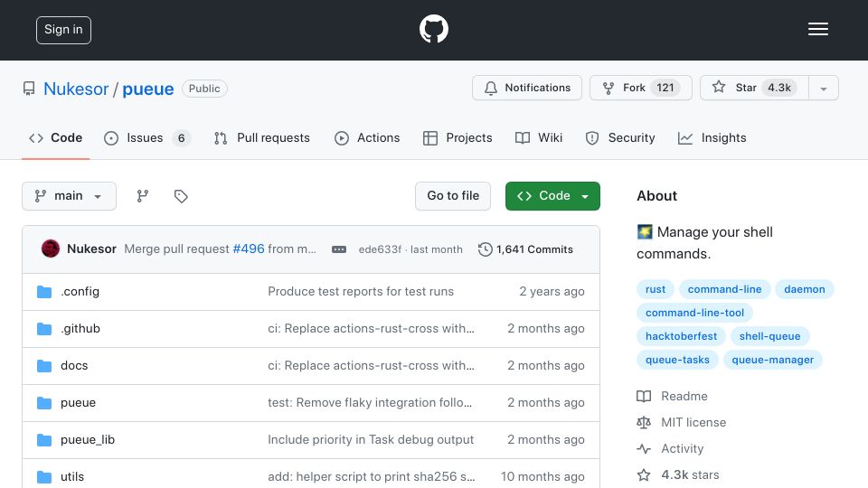
Task: Click the Go to file button
Action: tap(453, 196)
